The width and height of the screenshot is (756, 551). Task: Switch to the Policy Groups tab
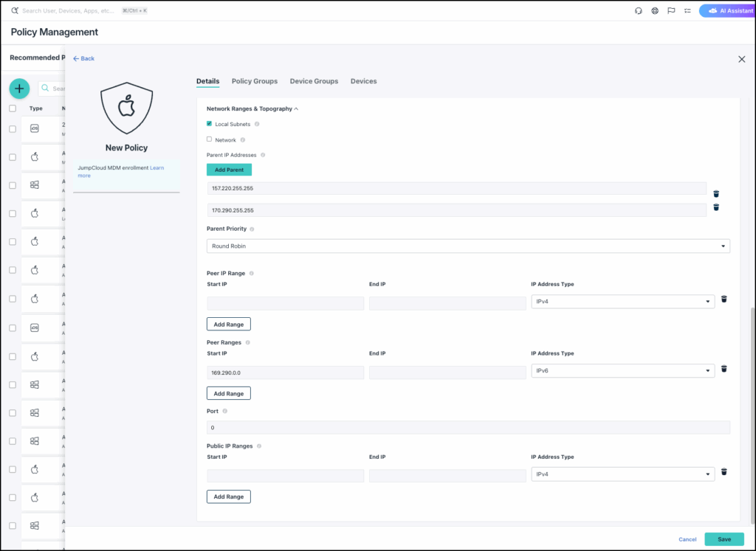[255, 81]
